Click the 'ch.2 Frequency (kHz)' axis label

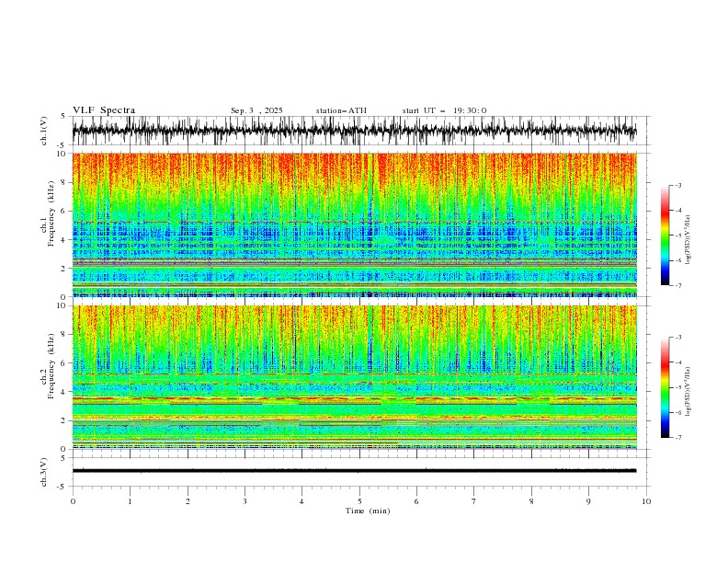(x=48, y=366)
